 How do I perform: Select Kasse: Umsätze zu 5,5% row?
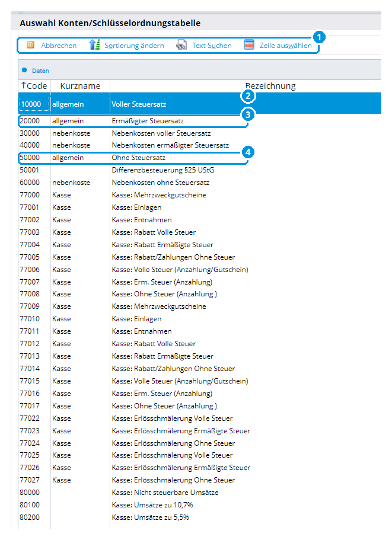(200, 517)
